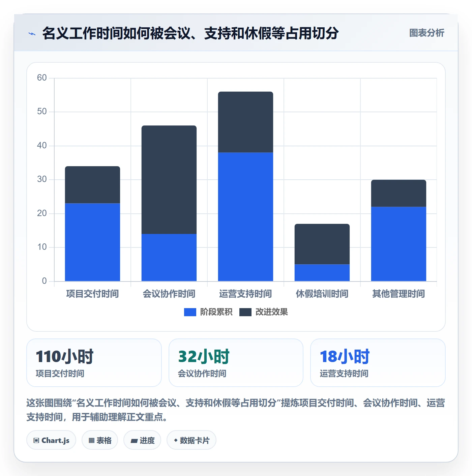472x476 pixels.
Task: Click the 表格 chip's grid icon
Action: click(91, 441)
